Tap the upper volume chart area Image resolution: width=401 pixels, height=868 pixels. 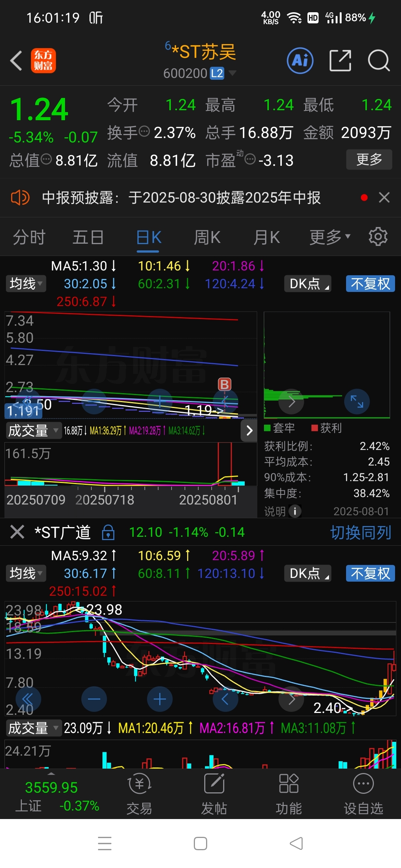pos(131,464)
